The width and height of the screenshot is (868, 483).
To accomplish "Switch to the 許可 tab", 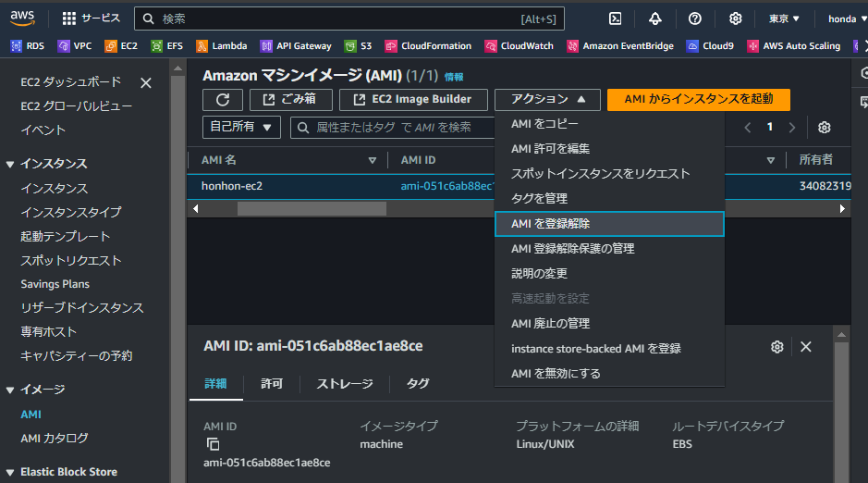I will coord(271,383).
